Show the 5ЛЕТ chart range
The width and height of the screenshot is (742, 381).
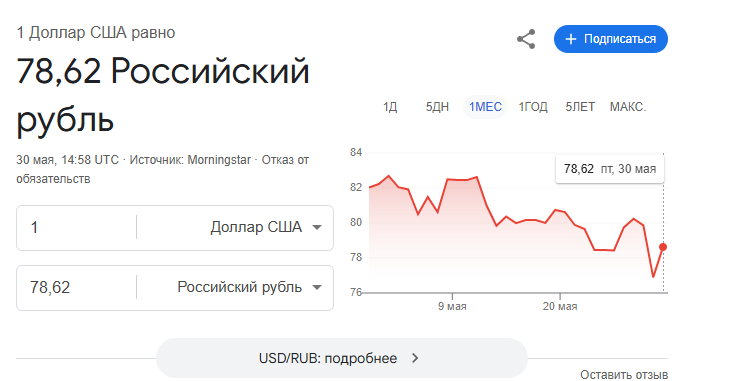tap(580, 107)
